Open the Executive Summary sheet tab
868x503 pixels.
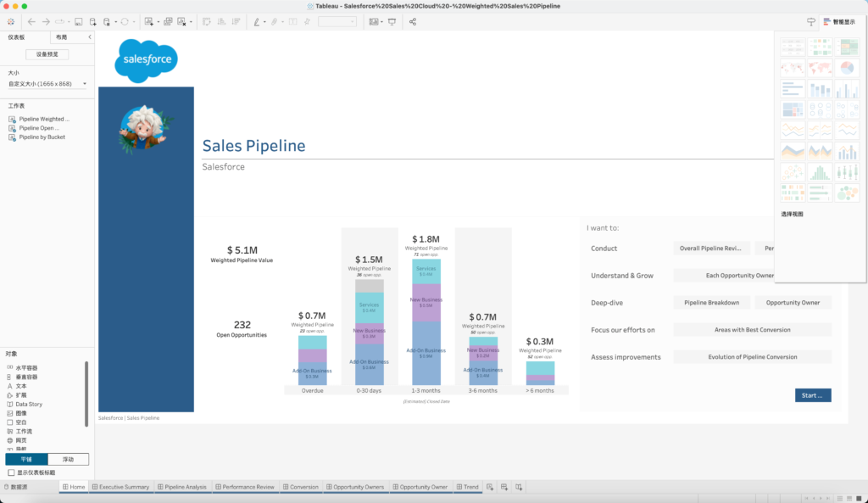coord(120,487)
